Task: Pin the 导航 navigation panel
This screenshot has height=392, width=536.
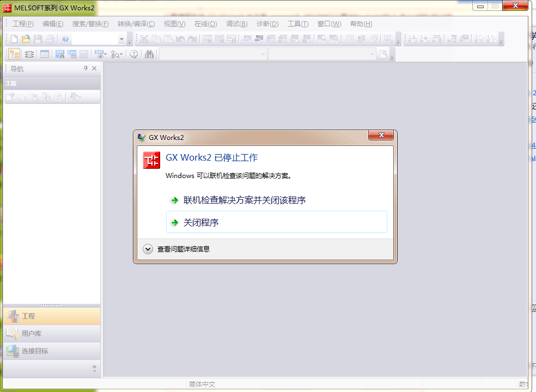Action: pyautogui.click(x=86, y=69)
